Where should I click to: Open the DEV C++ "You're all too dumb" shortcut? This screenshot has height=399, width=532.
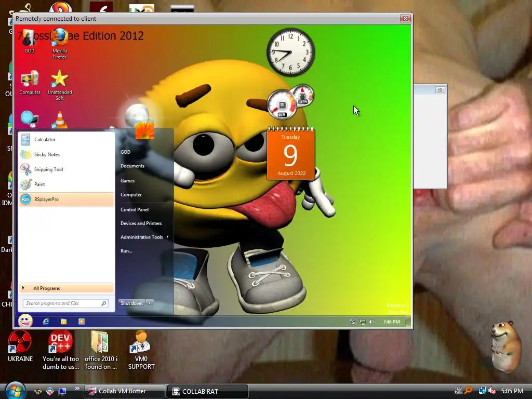coord(60,351)
